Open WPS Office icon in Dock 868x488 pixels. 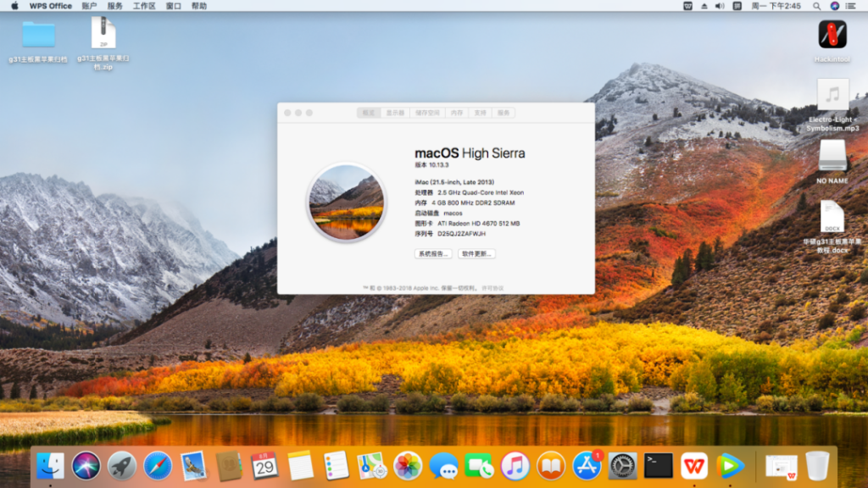[x=694, y=465]
